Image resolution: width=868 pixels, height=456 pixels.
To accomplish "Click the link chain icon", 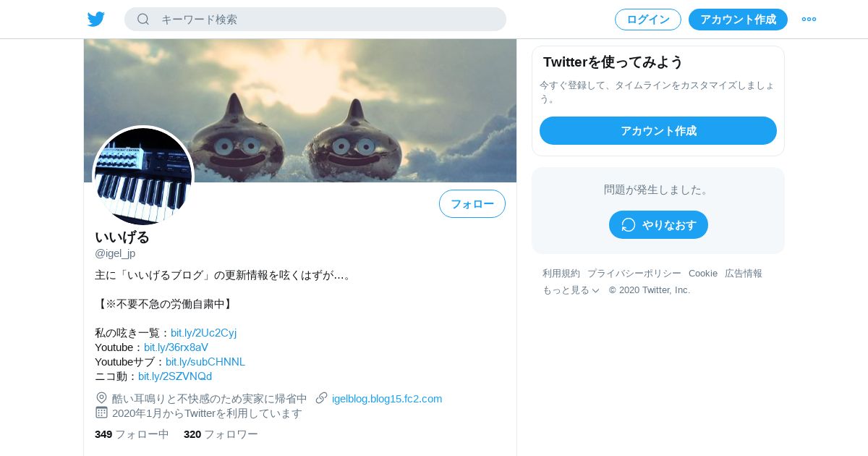I will [x=322, y=398].
